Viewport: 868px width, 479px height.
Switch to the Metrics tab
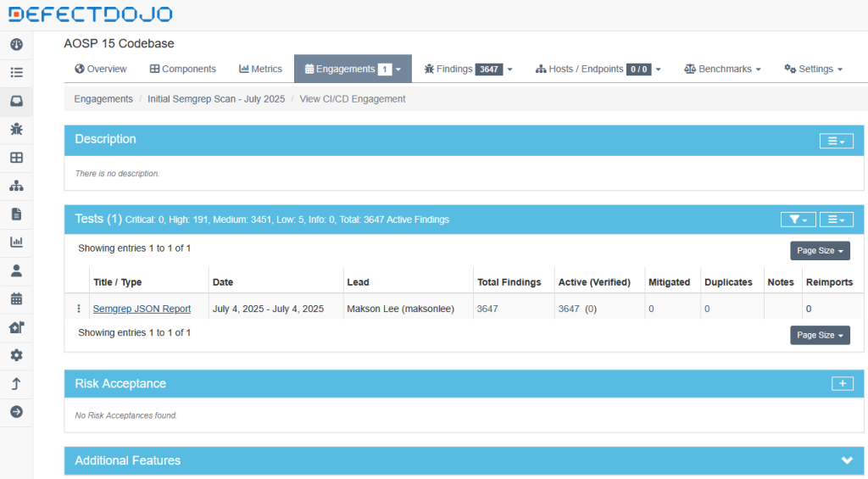point(260,69)
